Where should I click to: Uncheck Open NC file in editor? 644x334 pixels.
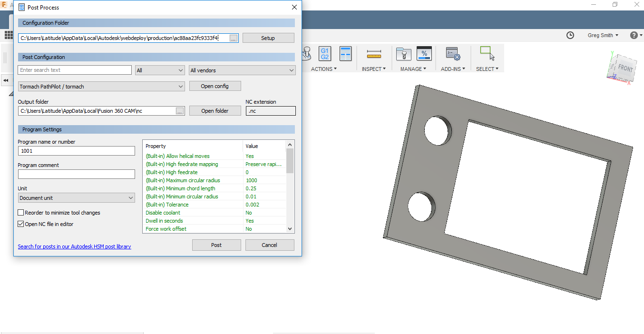21,224
